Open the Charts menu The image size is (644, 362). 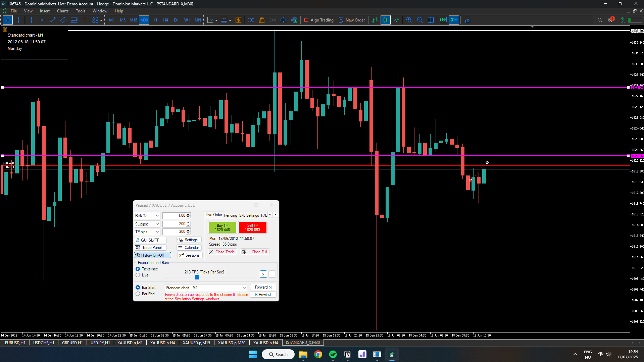tap(63, 11)
